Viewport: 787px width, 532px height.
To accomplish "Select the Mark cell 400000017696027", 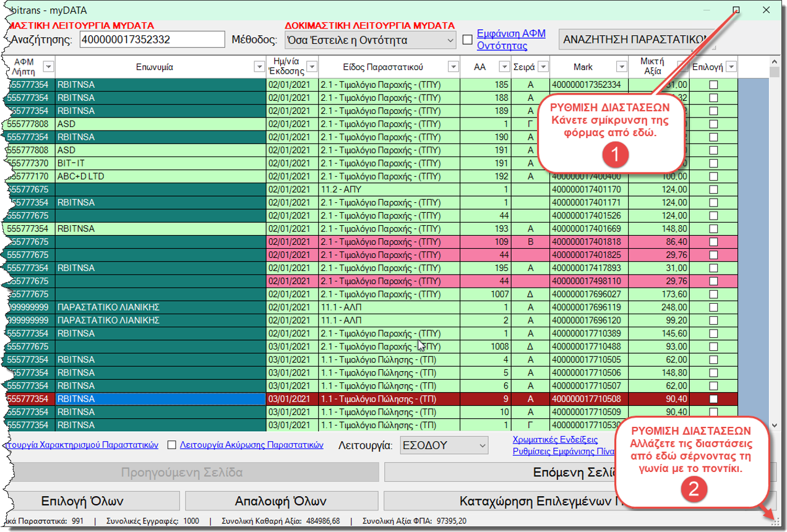I will (x=588, y=294).
